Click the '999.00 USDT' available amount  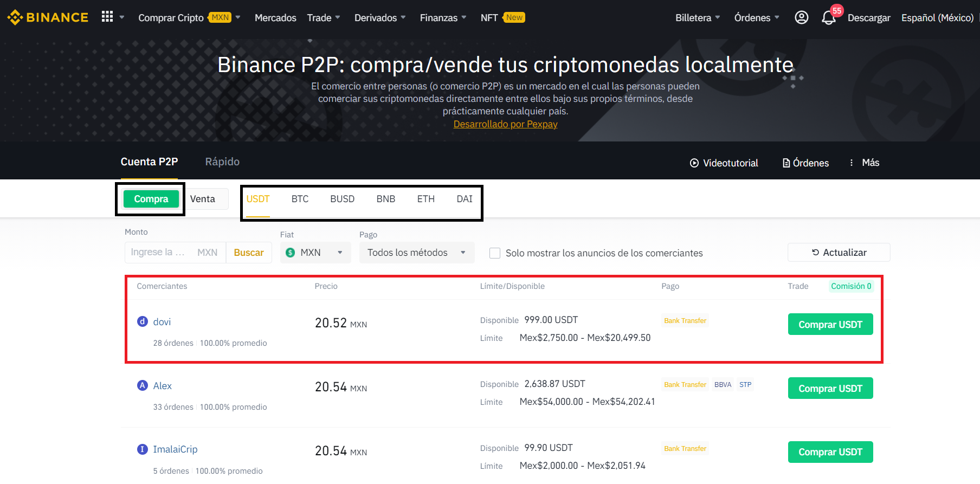[551, 320]
